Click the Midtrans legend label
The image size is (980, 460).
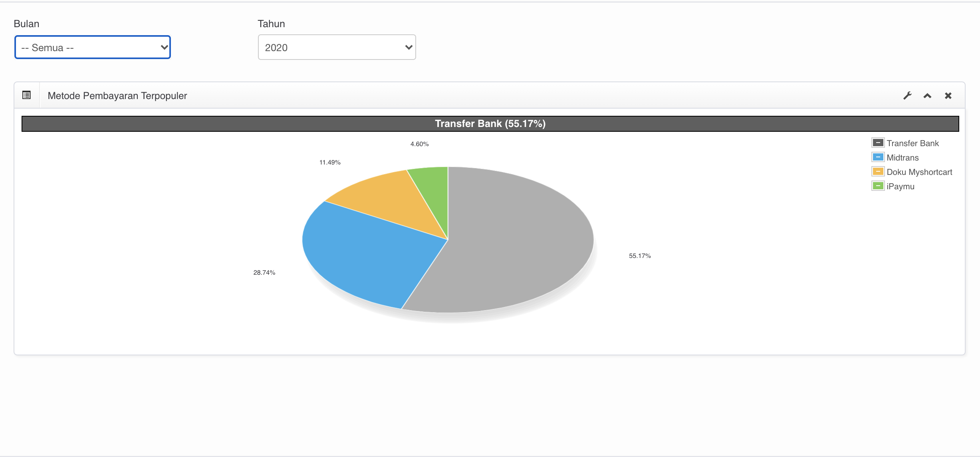click(x=903, y=158)
